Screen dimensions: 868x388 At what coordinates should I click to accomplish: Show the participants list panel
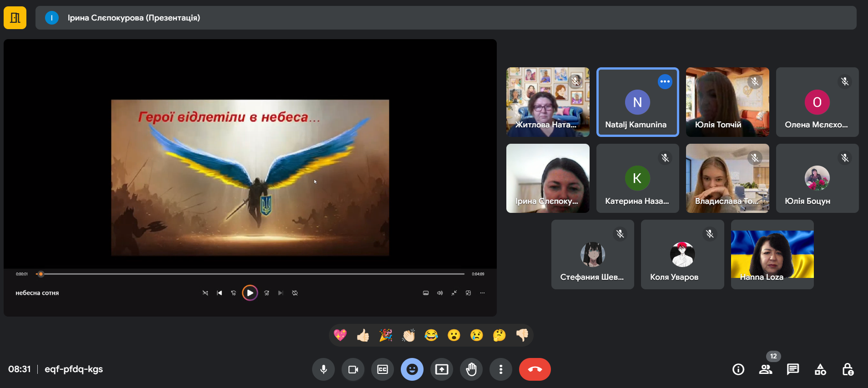click(x=766, y=369)
